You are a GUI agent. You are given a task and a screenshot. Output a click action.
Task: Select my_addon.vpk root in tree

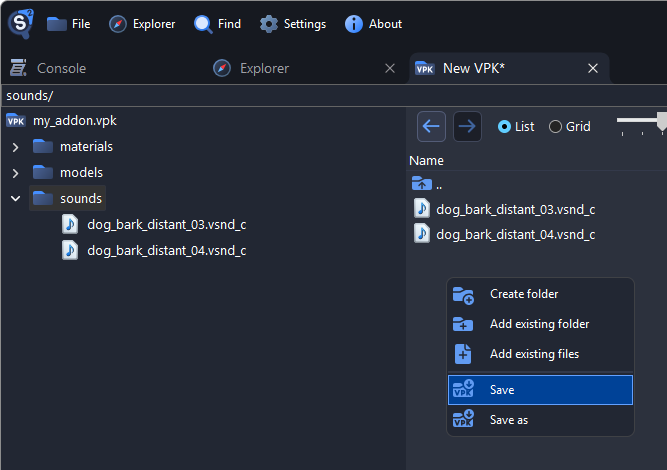[74, 121]
